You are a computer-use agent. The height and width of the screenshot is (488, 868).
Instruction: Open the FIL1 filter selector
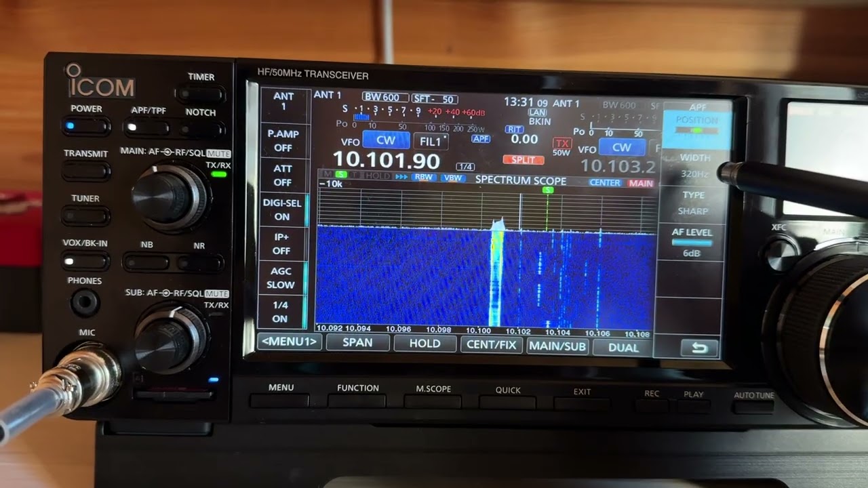pos(431,142)
